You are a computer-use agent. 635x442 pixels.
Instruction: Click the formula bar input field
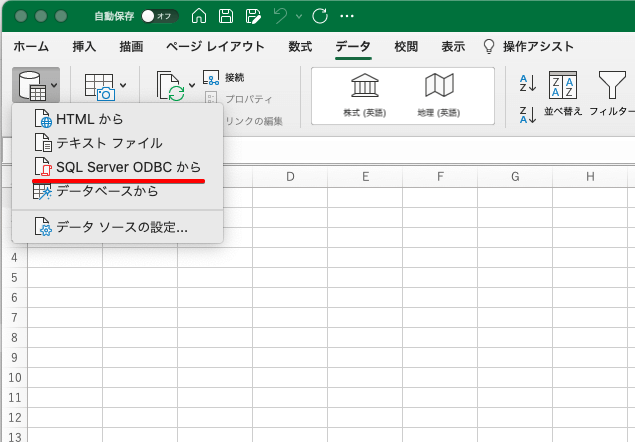click(428, 150)
